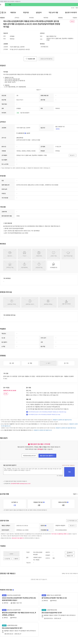The width and height of the screenshot is (78, 644).
Task: Jump to the 복리후생 section tab
Action: (46, 18)
